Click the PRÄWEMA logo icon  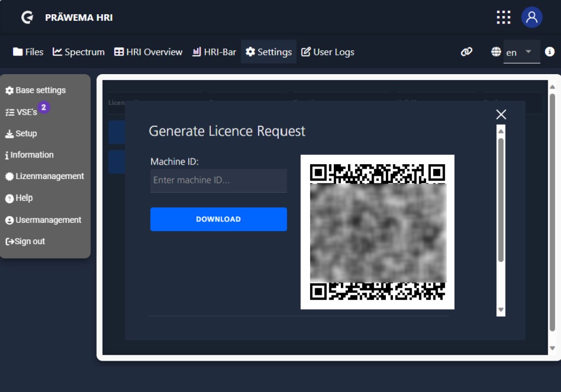click(27, 18)
